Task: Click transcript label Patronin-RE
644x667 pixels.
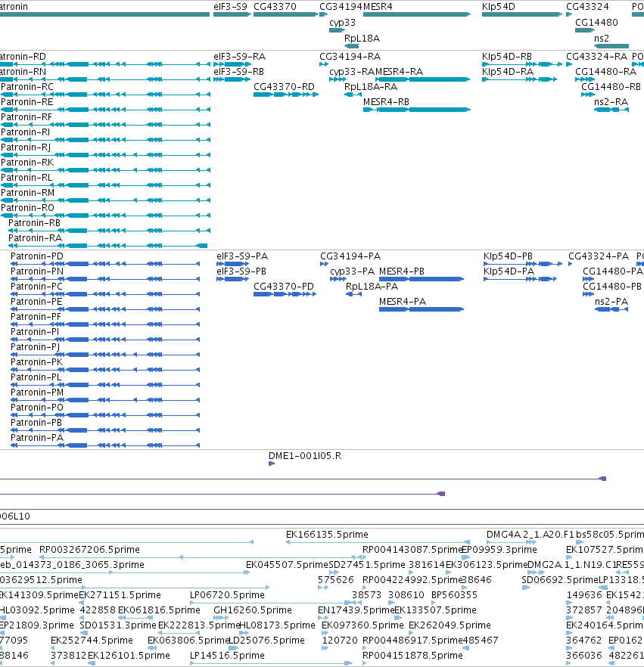Action: click(x=26, y=102)
